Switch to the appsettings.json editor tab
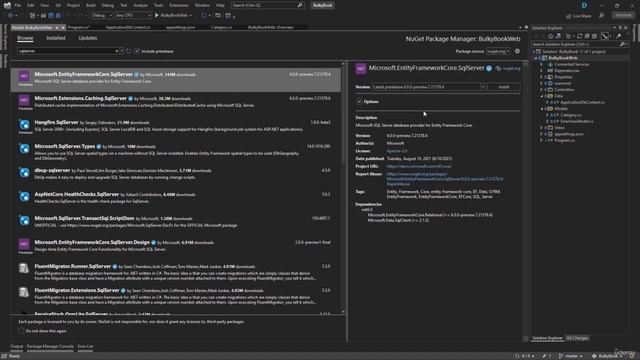640x360 pixels. click(180, 27)
